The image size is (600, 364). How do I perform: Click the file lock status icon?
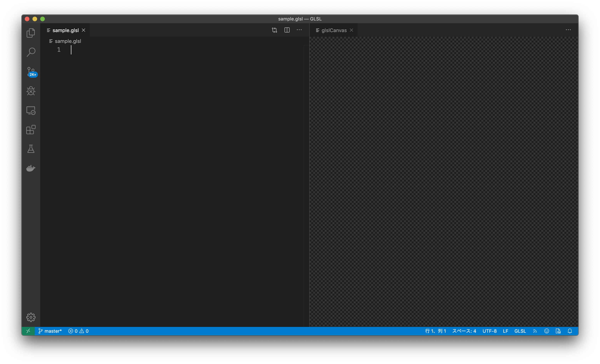[x=558, y=331]
